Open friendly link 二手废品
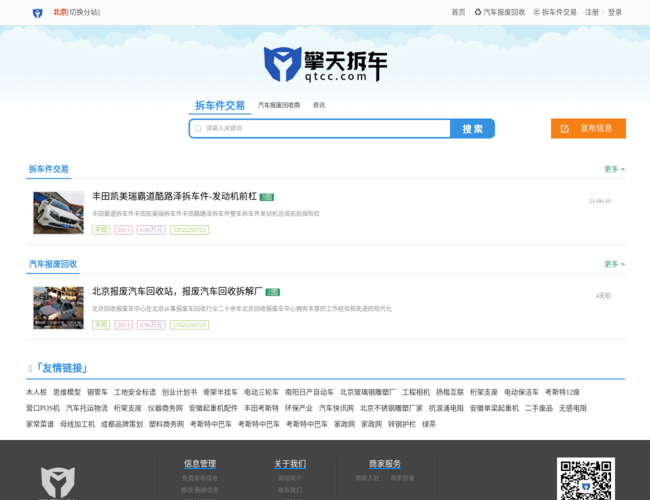 click(x=539, y=408)
